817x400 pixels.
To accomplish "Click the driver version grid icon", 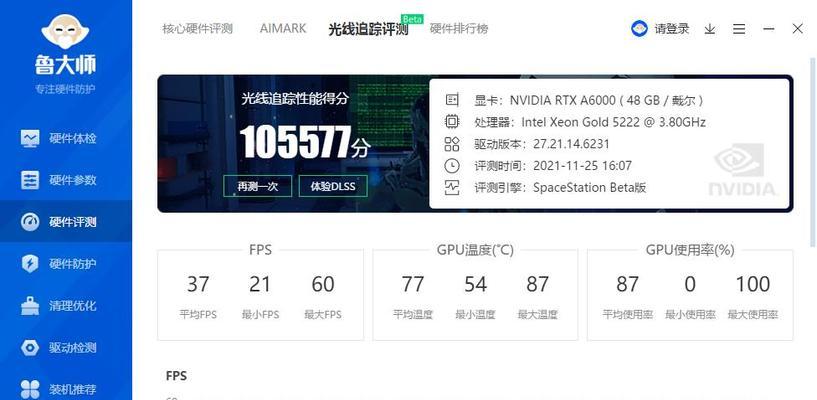I will pos(452,144).
